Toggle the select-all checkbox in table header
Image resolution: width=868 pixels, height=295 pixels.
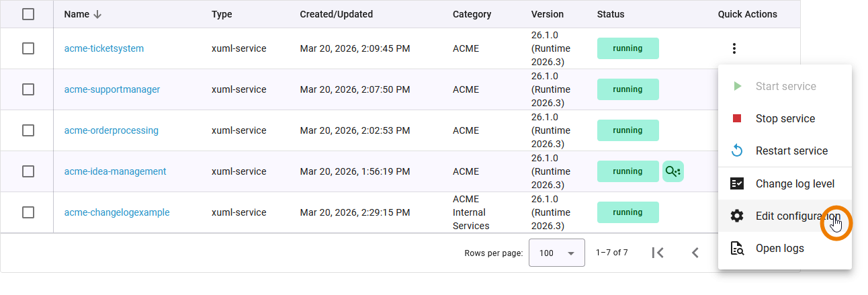[28, 14]
